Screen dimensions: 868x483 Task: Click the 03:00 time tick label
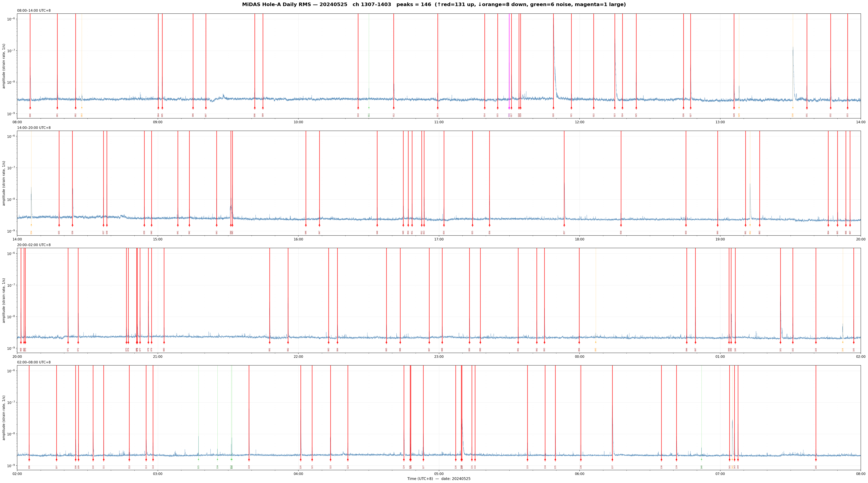point(158,474)
